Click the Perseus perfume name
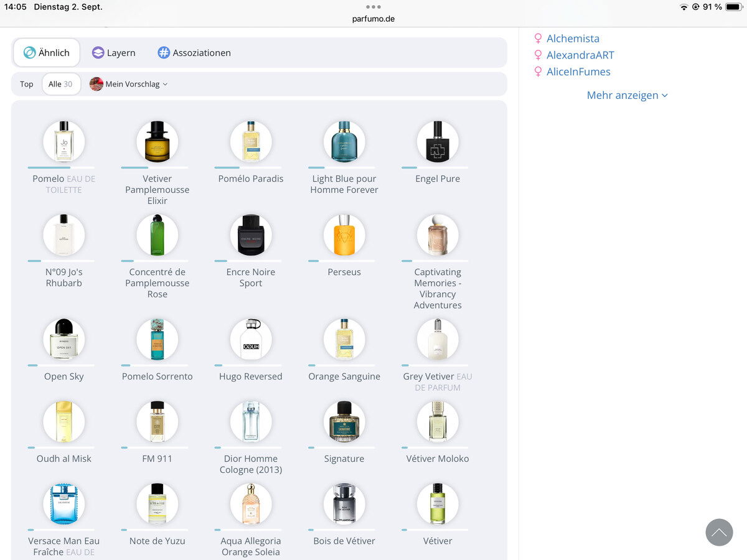This screenshot has height=560, width=747. click(x=344, y=273)
